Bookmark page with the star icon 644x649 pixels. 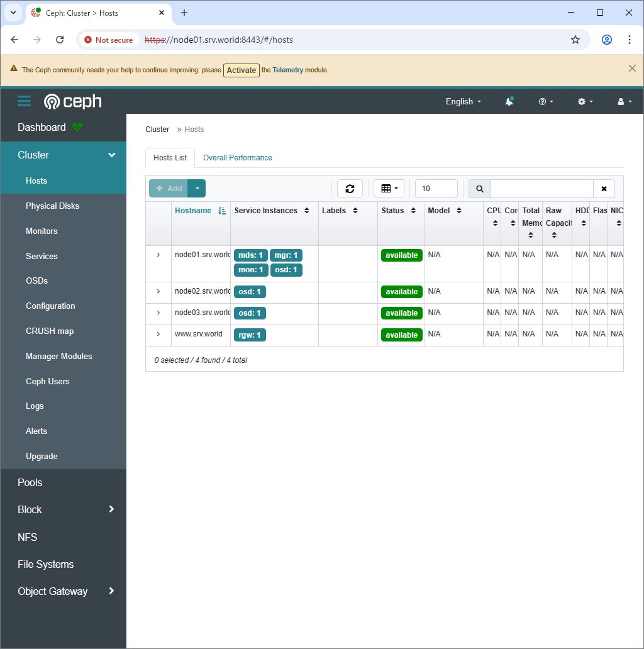(x=575, y=40)
